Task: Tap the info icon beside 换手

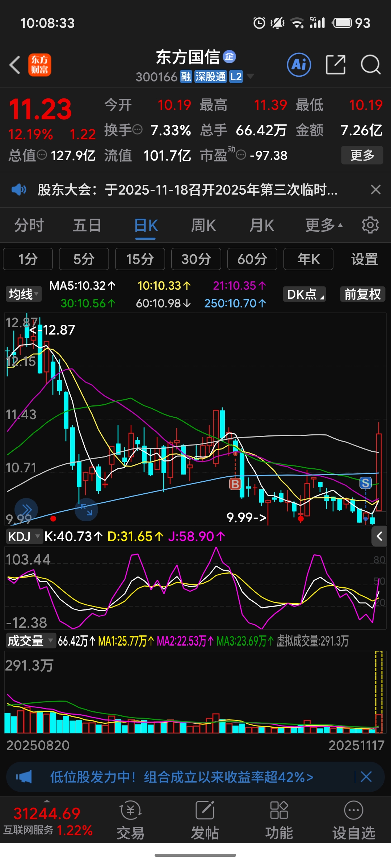Action: tap(138, 129)
